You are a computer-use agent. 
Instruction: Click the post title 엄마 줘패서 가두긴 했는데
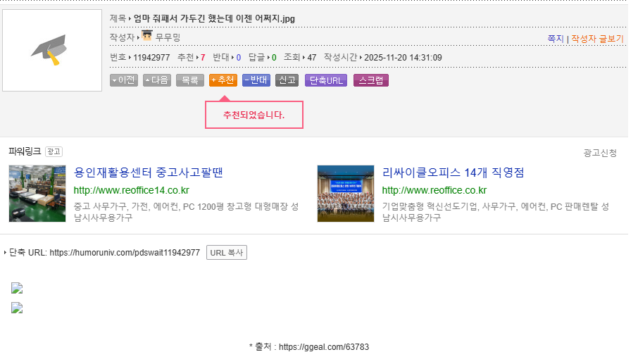[x=214, y=19]
